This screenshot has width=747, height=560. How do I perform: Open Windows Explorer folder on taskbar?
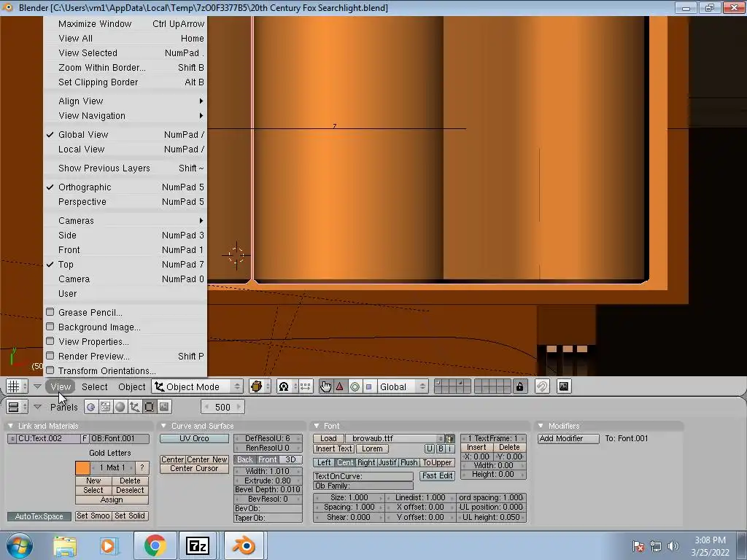[x=65, y=545]
